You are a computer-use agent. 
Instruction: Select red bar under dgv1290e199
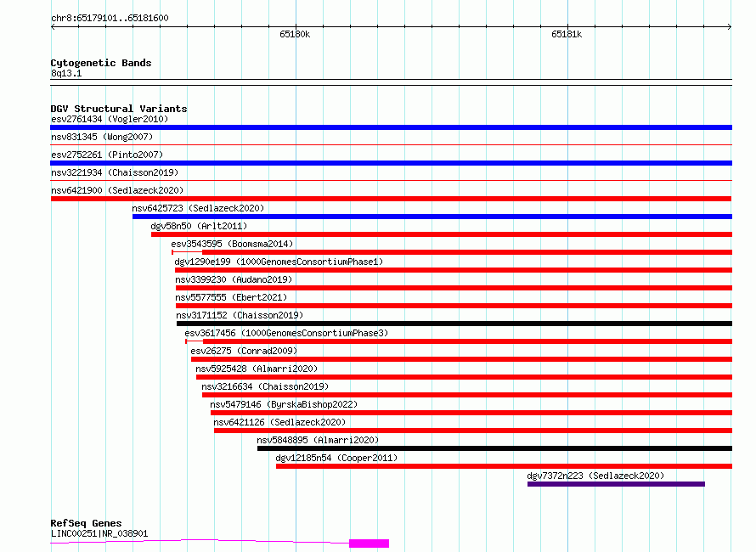(x=454, y=270)
